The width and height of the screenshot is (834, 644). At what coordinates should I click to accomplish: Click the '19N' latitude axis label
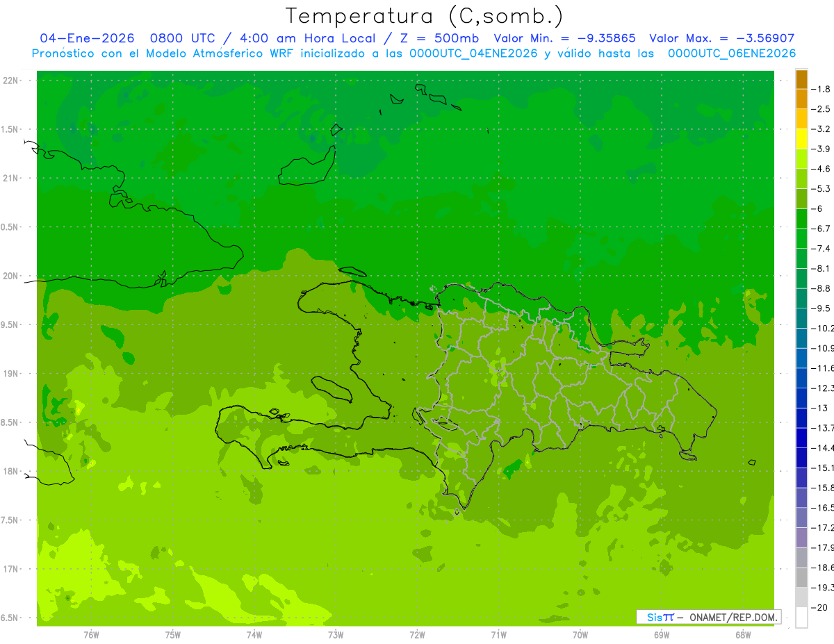click(11, 374)
